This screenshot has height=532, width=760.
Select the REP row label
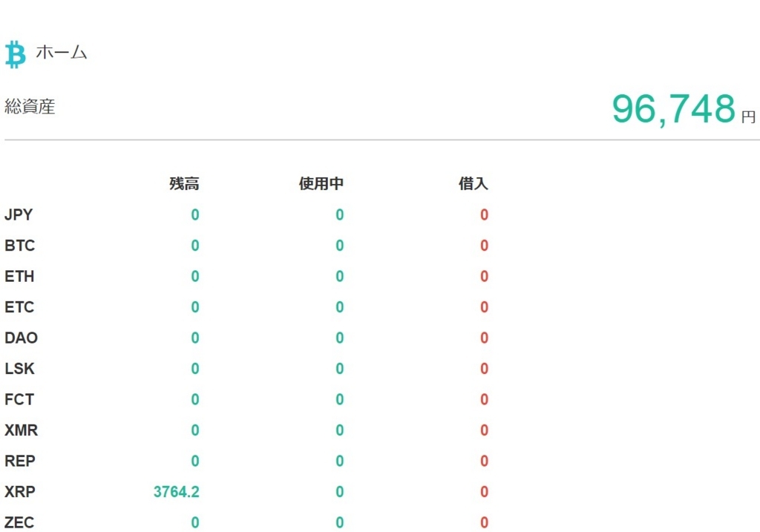[x=19, y=461]
